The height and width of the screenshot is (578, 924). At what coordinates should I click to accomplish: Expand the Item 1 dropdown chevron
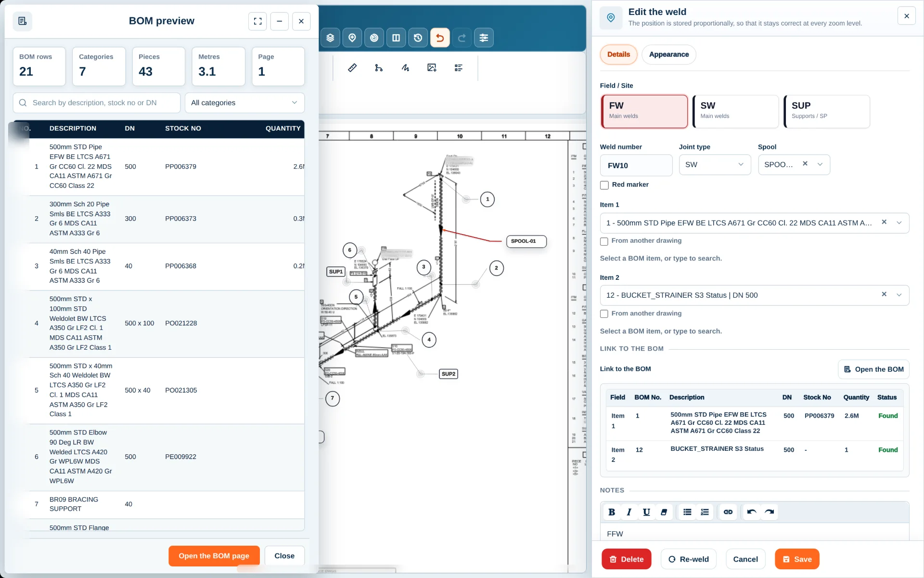(x=899, y=223)
